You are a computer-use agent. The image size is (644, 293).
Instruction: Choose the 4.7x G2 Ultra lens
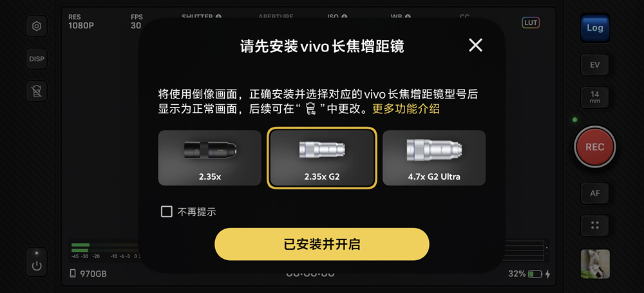pyautogui.click(x=434, y=158)
